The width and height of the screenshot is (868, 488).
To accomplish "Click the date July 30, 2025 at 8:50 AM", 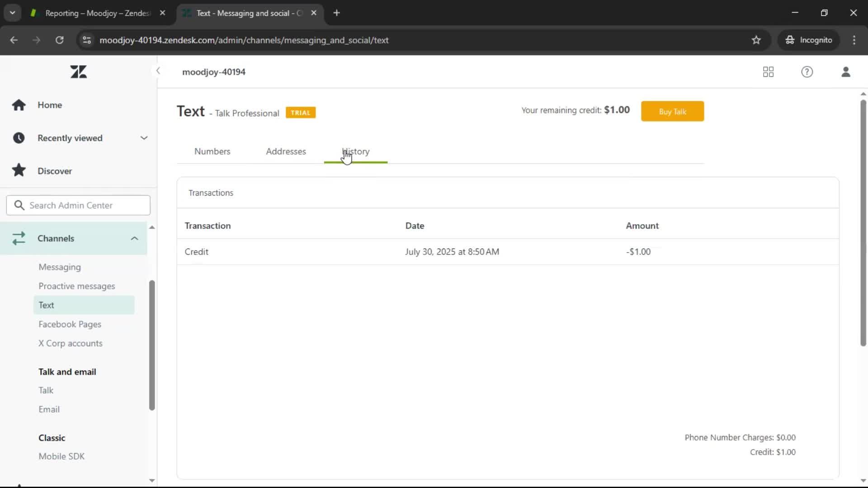I will 452,252.
